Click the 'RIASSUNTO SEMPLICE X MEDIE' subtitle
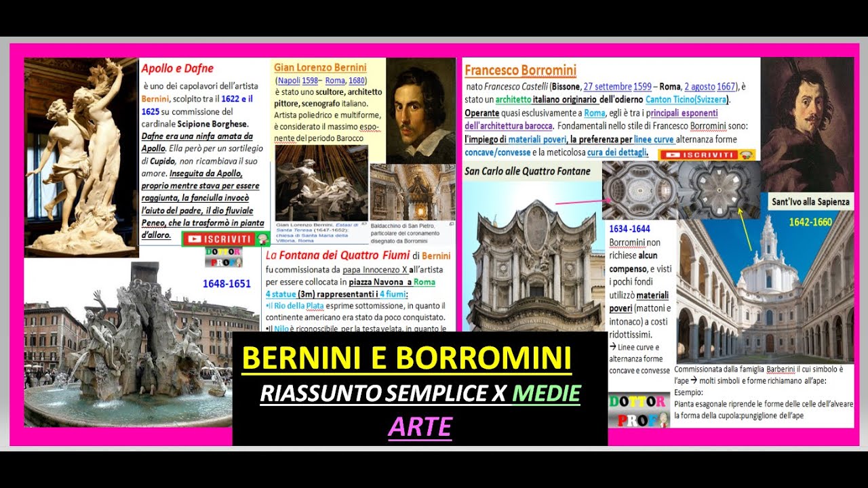 [420, 392]
